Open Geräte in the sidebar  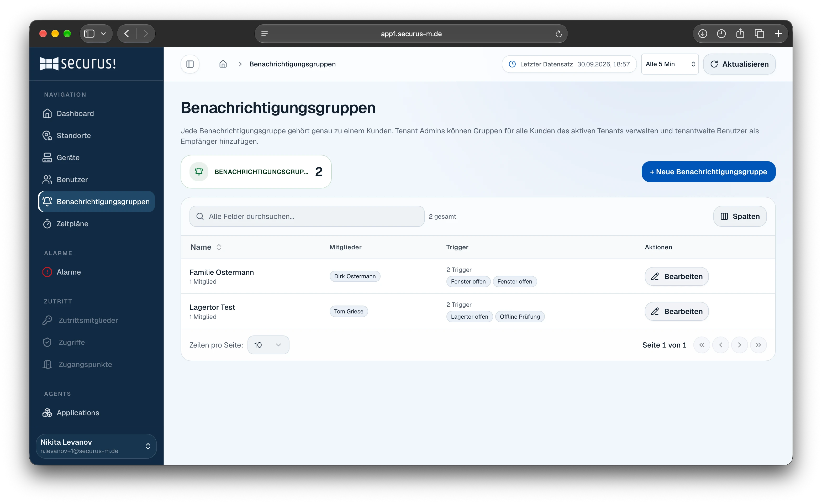(96, 157)
